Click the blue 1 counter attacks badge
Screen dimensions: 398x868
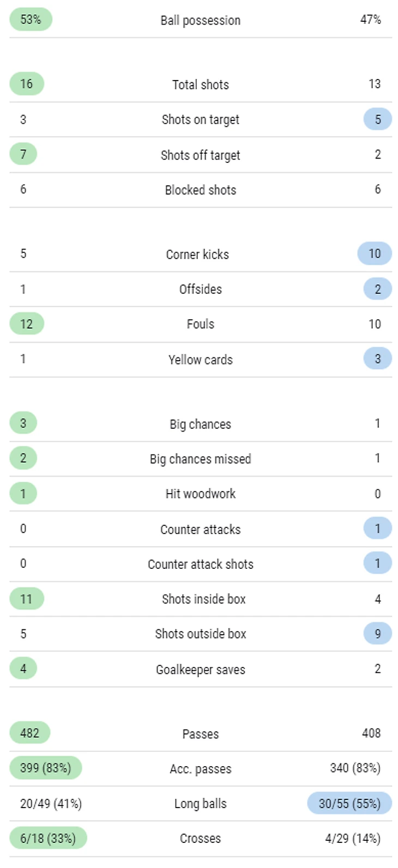click(378, 529)
